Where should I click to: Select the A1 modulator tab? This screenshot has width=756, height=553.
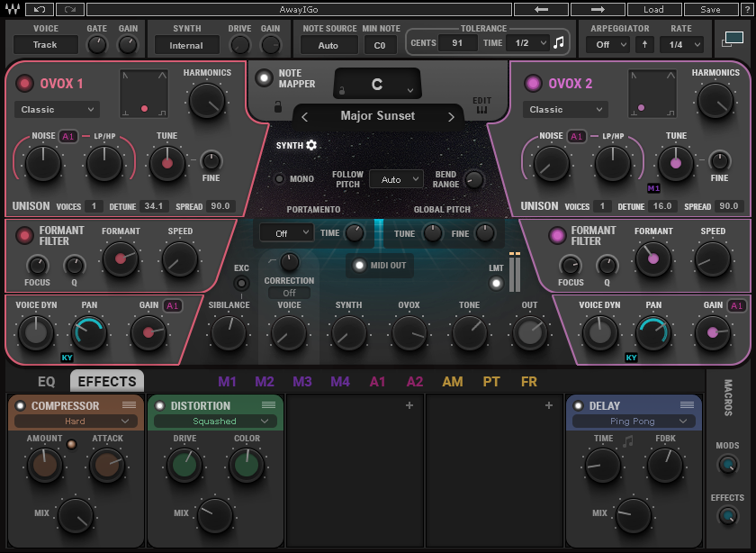(x=377, y=382)
